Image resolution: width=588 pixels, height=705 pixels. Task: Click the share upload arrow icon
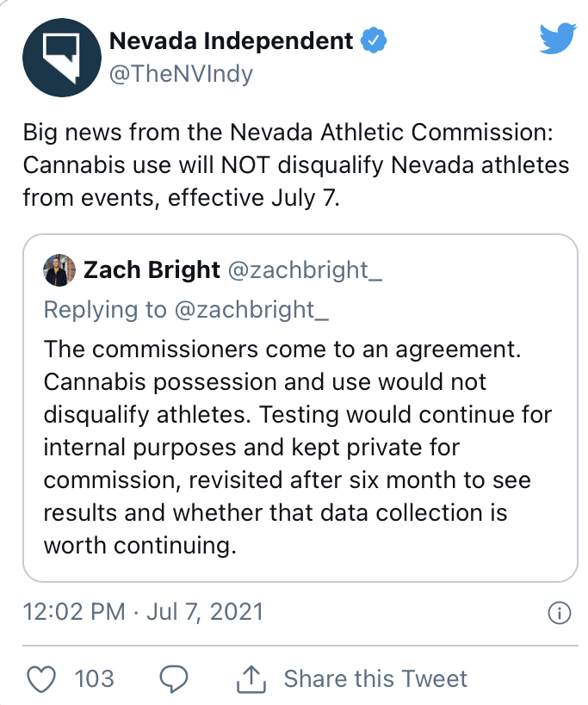[x=251, y=678]
